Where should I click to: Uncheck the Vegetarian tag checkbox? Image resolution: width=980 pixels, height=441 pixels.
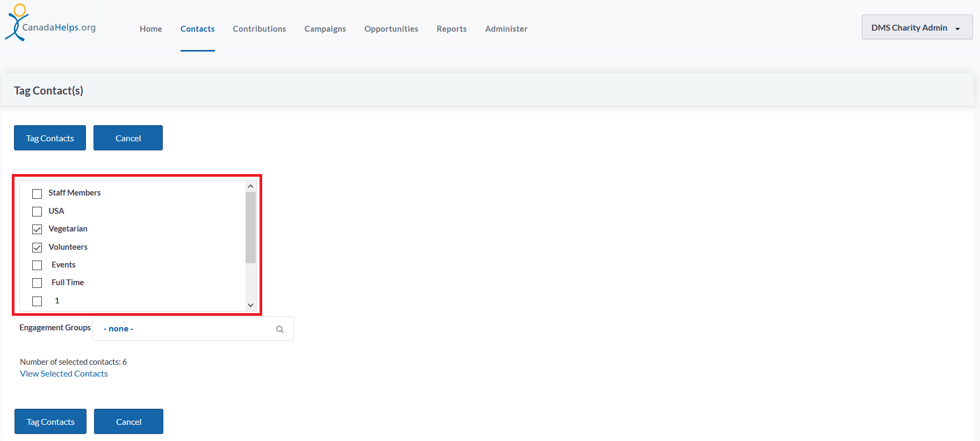37,229
